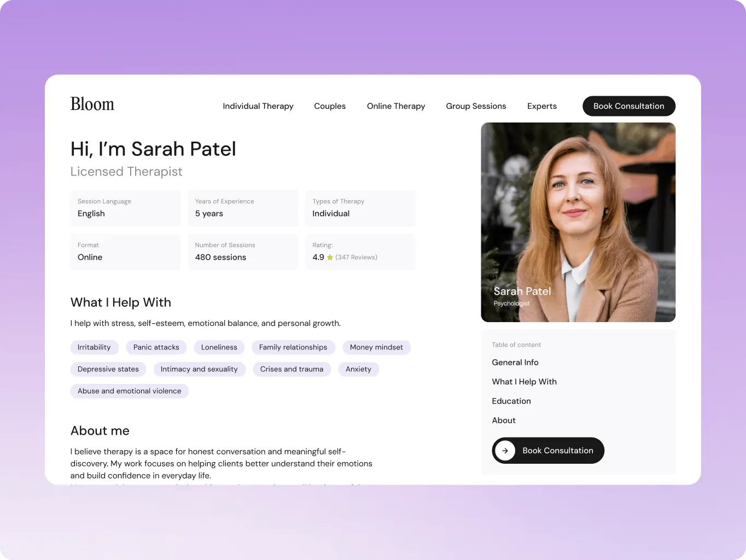746x560 pixels.
Task: Click the Session Language English card
Action: coord(125,208)
